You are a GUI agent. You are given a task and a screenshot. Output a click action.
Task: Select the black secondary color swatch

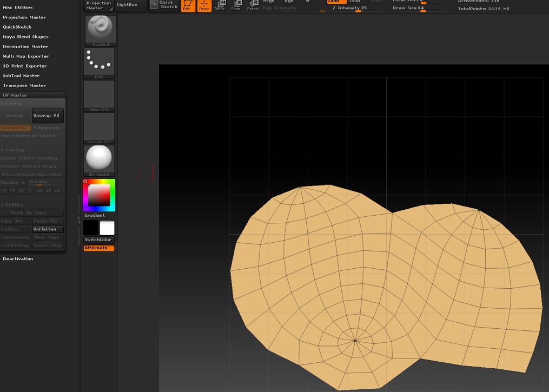tap(91, 228)
